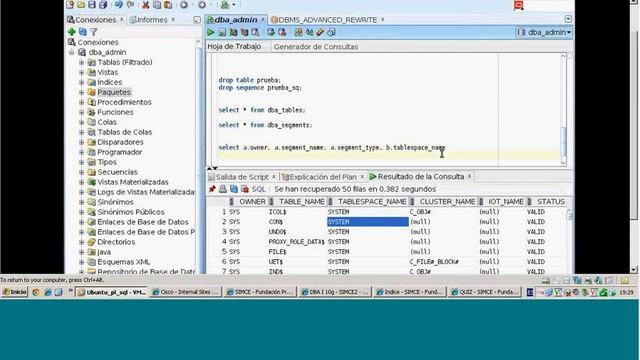The height and width of the screenshot is (360, 640).
Task: Sort by the TABLESPACE_NAME column header
Action: coord(368,202)
